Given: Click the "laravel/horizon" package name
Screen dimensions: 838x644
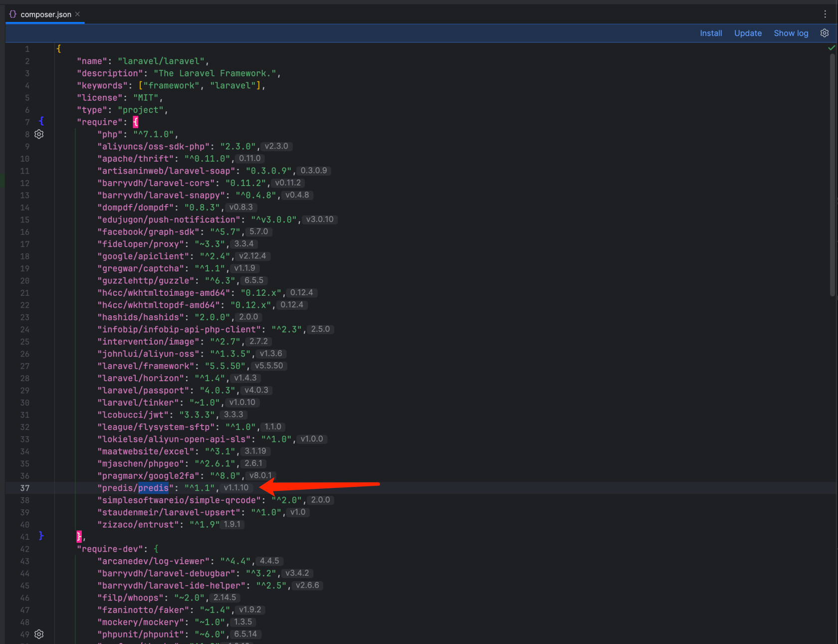Looking at the screenshot, I should point(141,378).
